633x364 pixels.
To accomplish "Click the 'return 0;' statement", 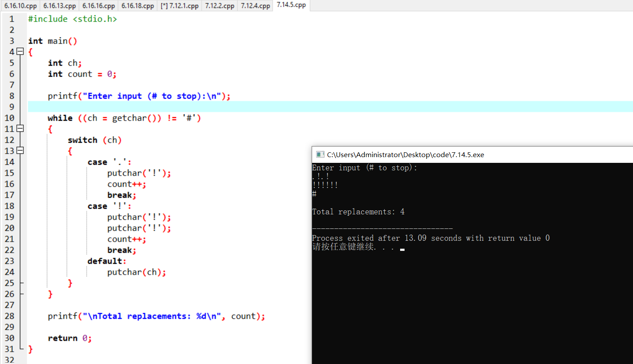I will (x=70, y=338).
